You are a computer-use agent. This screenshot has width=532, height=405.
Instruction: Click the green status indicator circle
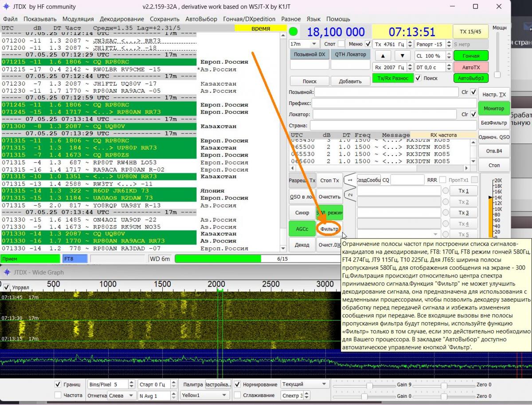coord(293,32)
